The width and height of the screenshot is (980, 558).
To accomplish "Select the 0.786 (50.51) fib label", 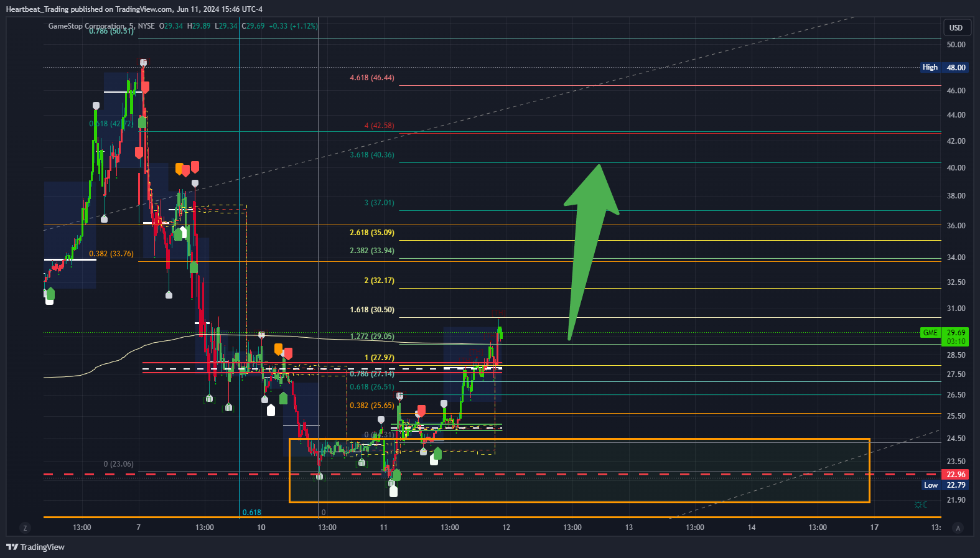I will click(x=111, y=31).
